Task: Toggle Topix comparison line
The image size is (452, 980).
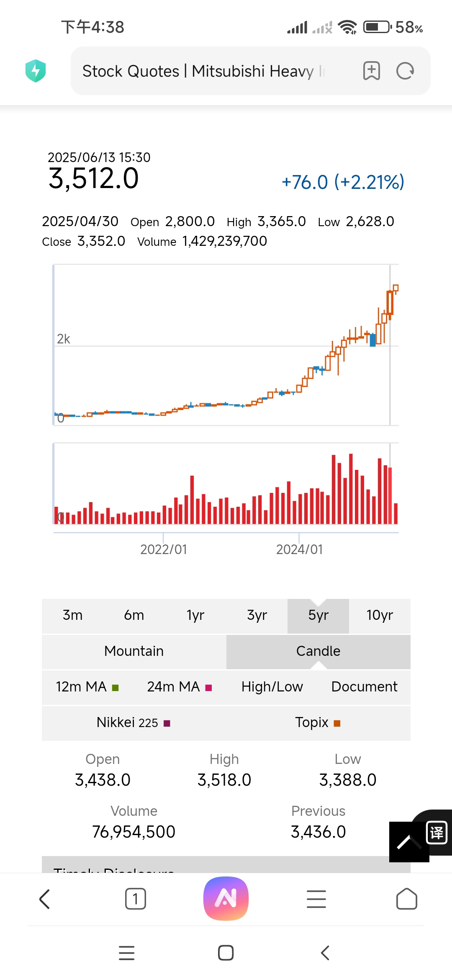Action: click(x=318, y=722)
